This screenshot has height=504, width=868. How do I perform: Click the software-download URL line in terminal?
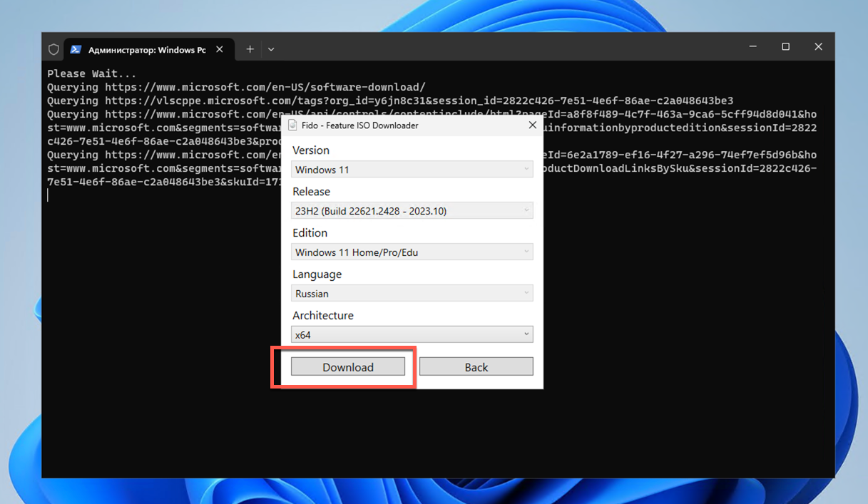(236, 87)
